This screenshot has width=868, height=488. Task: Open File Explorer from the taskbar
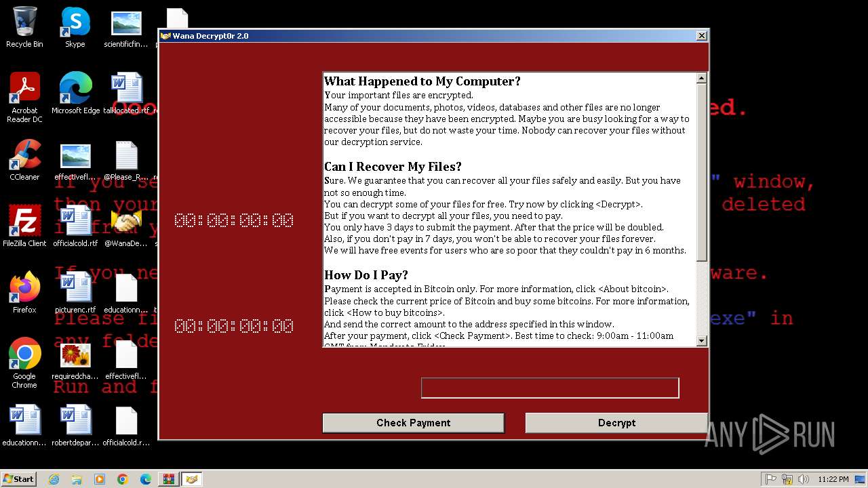pos(77,479)
